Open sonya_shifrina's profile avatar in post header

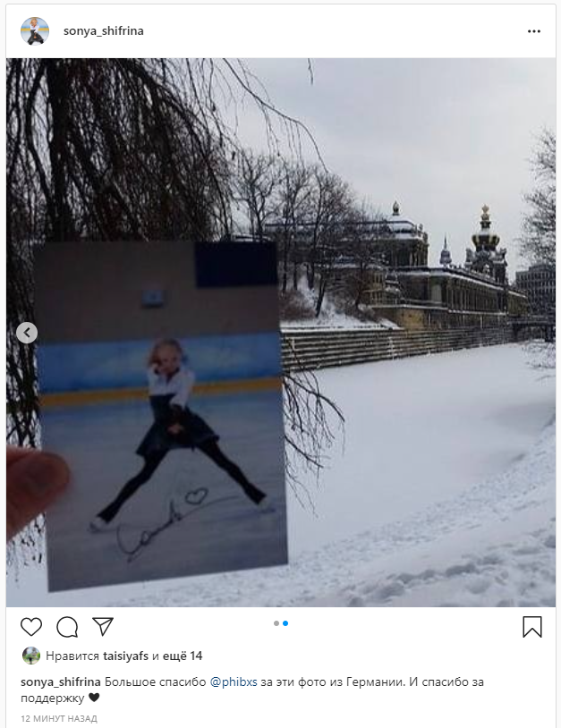point(35,31)
